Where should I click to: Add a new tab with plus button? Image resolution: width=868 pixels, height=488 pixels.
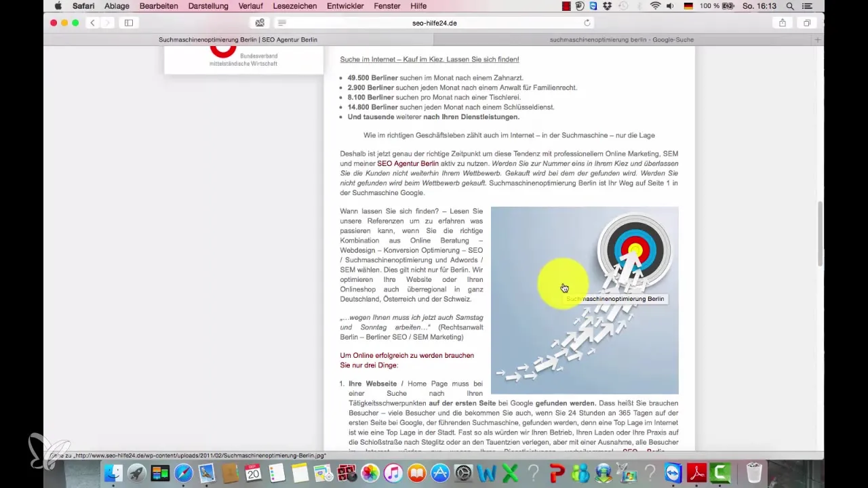coord(818,40)
